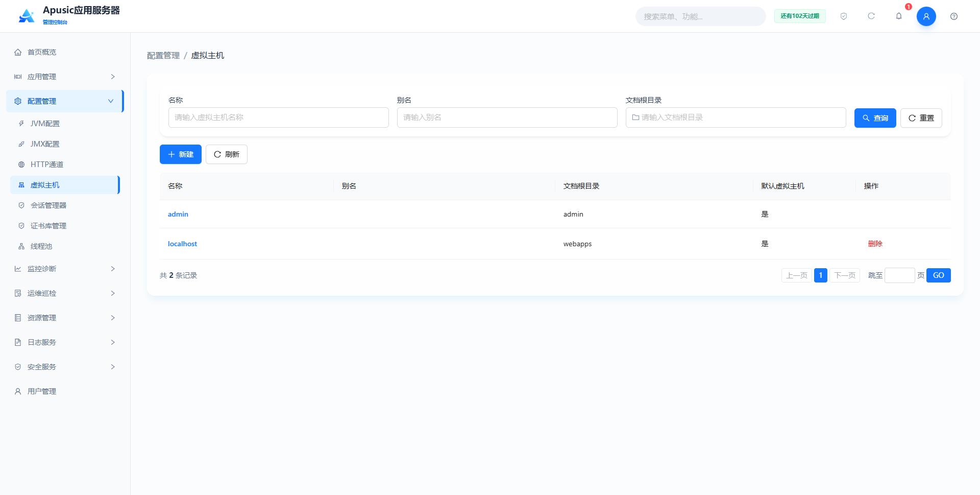Image resolution: width=980 pixels, height=495 pixels.
Task: Click the 新建 create button
Action: pyautogui.click(x=181, y=154)
